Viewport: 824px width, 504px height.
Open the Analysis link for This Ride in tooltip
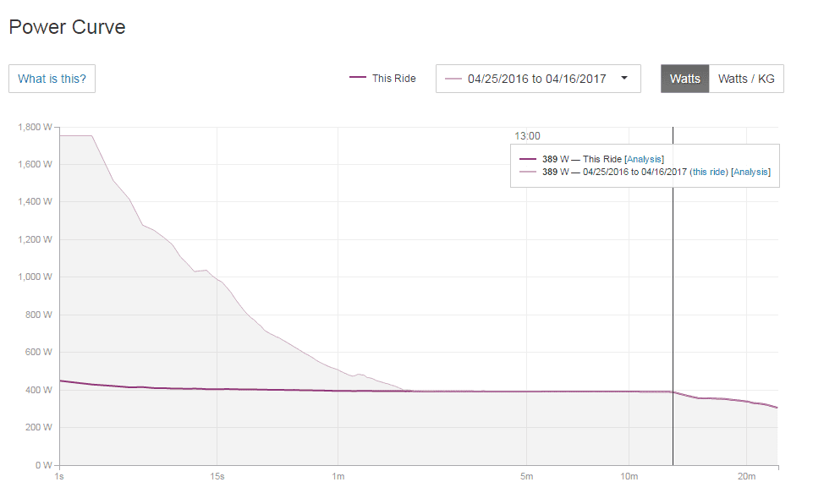[644, 159]
